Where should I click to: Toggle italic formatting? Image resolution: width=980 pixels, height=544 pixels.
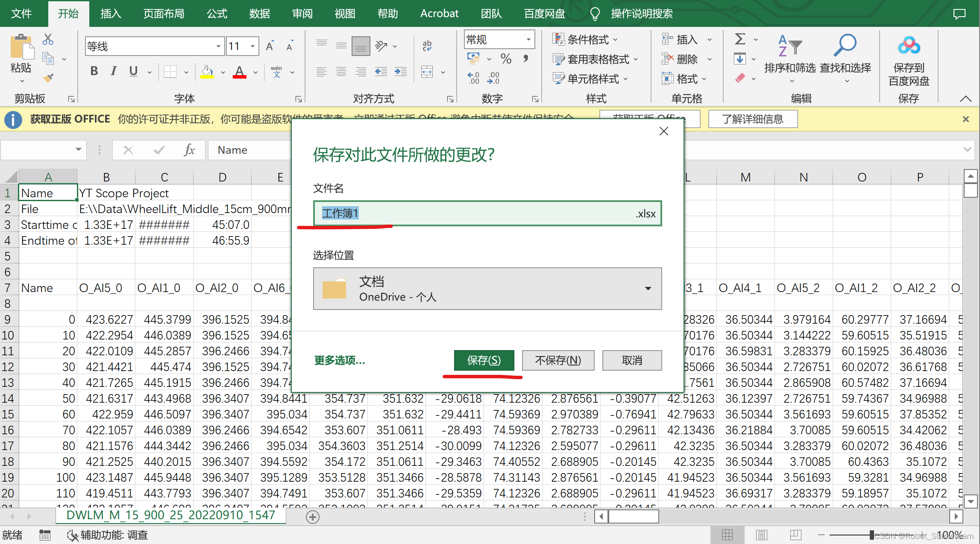coord(113,71)
